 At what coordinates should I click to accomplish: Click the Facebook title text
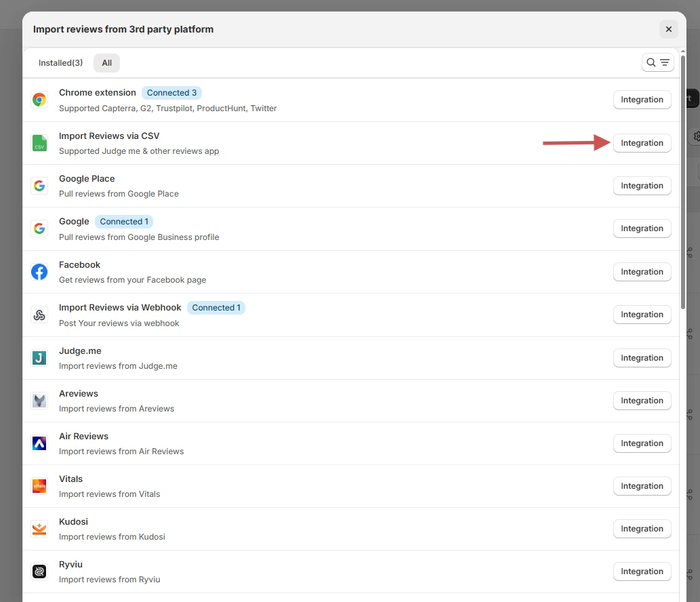[79, 265]
